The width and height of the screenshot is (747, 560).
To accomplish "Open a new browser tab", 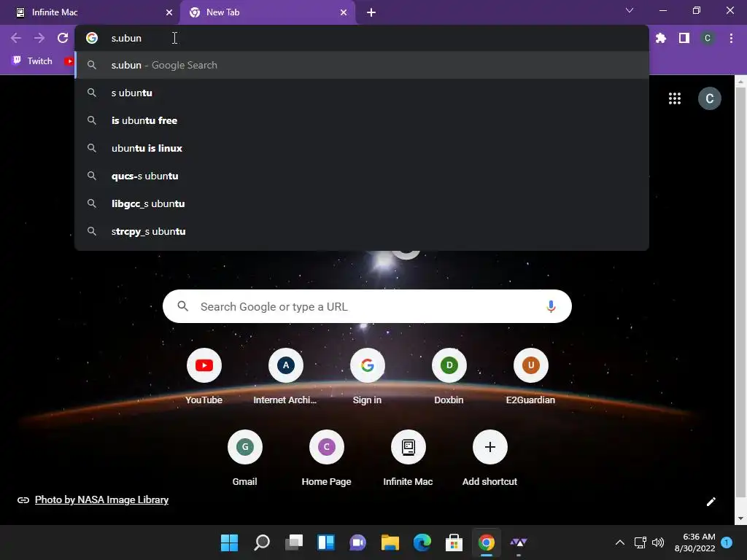I will pos(371,12).
